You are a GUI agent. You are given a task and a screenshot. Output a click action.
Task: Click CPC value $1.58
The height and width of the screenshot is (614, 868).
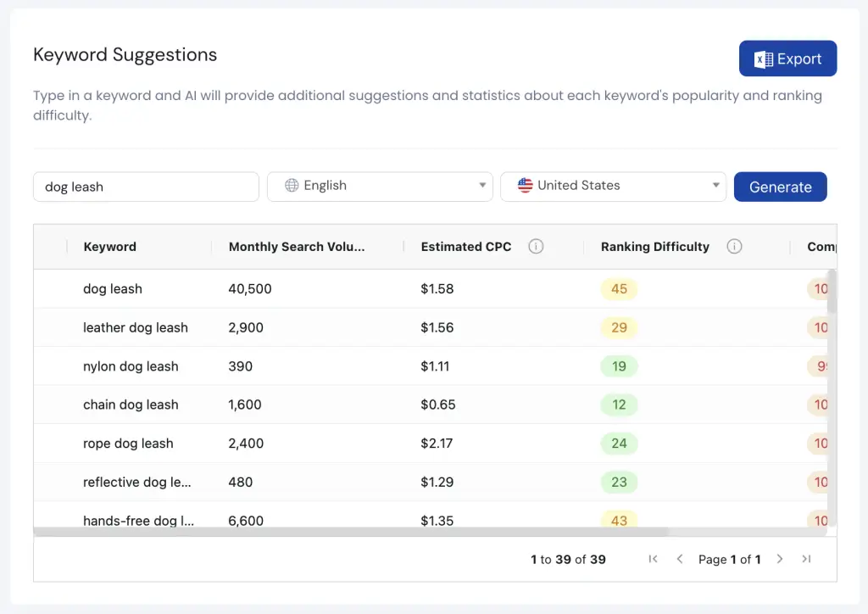coord(437,289)
